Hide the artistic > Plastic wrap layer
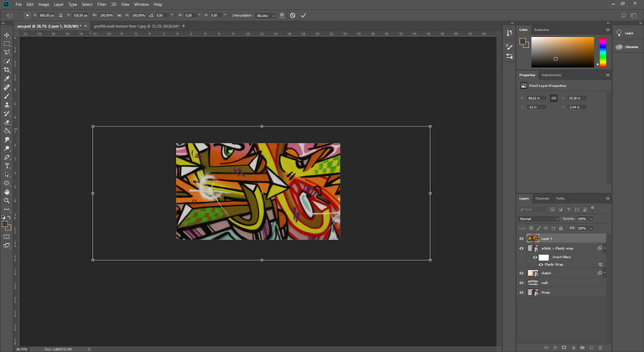 pyautogui.click(x=522, y=248)
